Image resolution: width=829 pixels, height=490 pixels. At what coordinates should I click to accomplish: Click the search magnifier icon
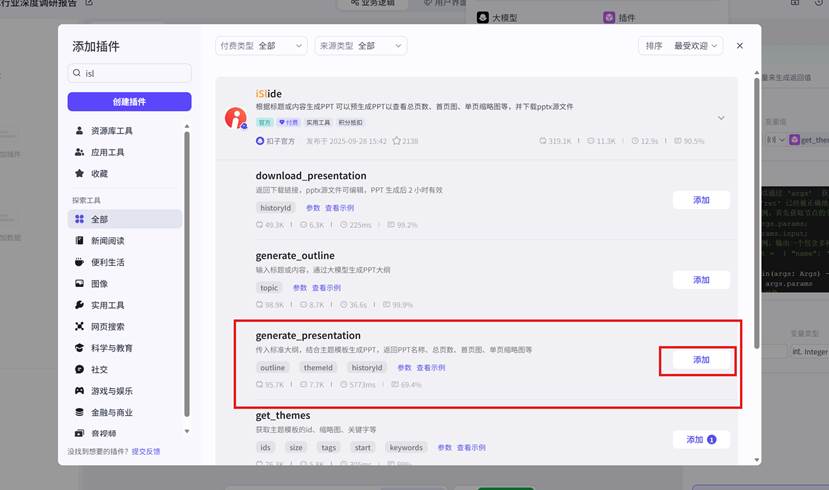[77, 73]
